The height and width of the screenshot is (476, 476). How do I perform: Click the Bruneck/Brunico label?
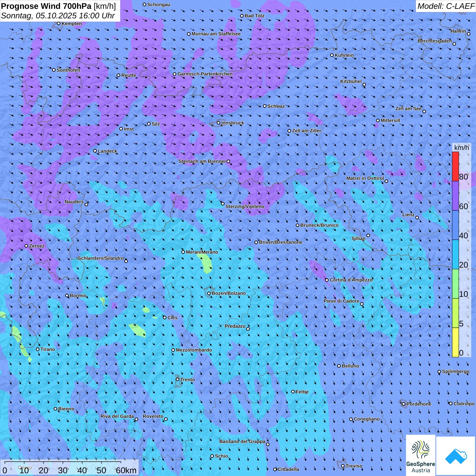coord(319,225)
